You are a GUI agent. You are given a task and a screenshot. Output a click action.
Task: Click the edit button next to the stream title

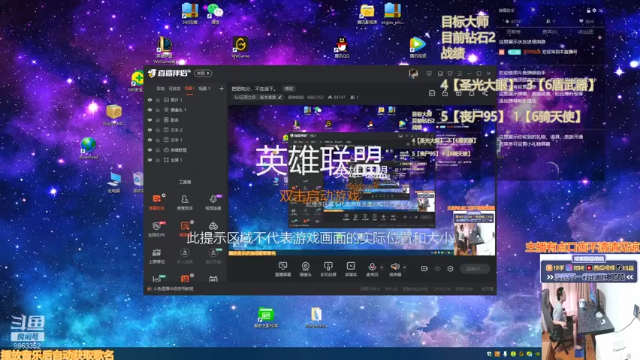tap(289, 89)
